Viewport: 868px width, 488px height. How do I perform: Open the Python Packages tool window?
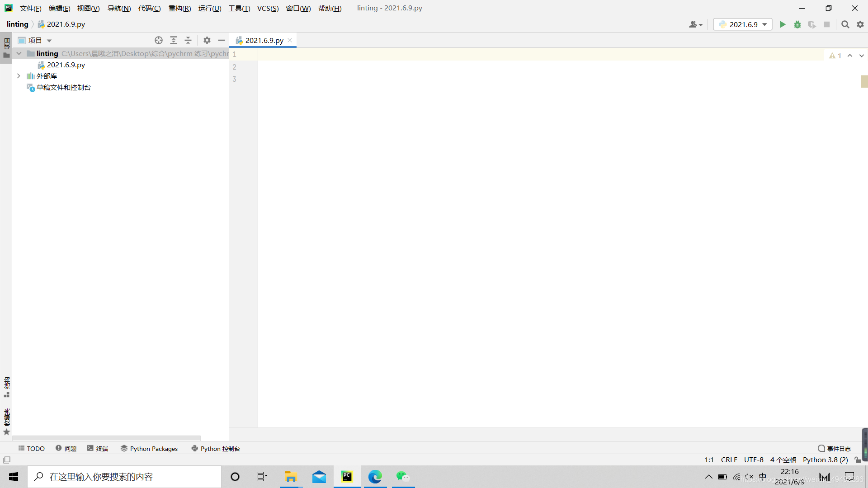(149, 448)
